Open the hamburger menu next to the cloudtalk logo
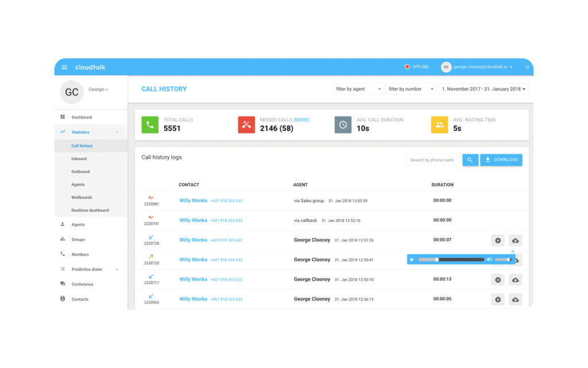This screenshot has width=588, height=368. tap(64, 67)
